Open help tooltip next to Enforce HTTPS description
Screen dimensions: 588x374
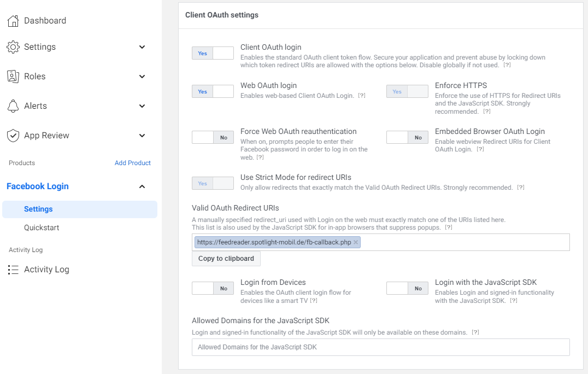[487, 112]
